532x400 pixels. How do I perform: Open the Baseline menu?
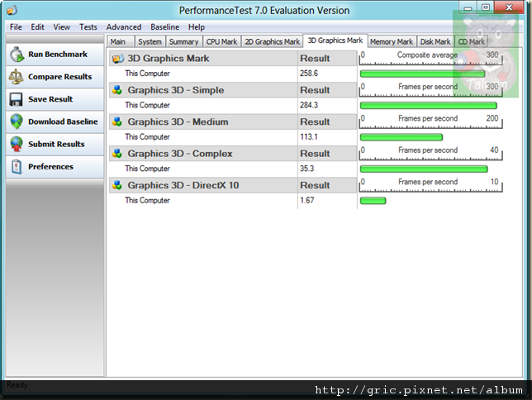(x=164, y=26)
